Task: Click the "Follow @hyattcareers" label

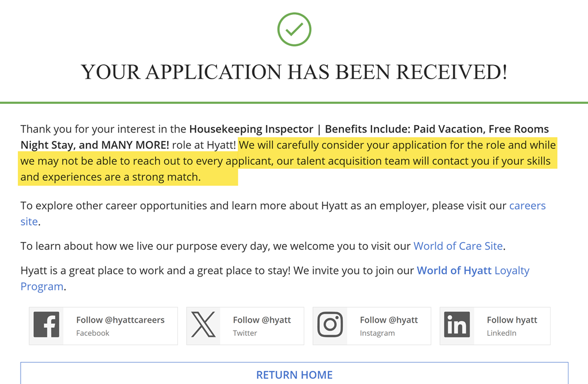Action: tap(120, 320)
